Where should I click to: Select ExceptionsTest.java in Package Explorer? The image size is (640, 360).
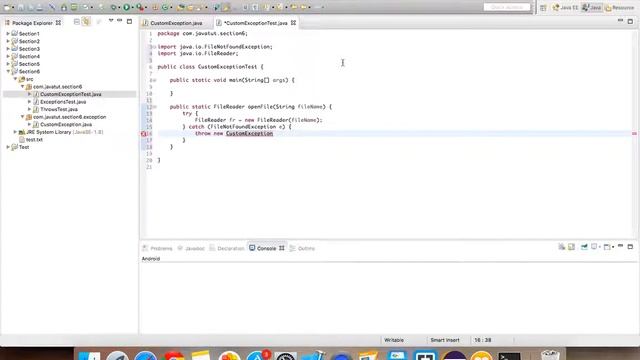[63, 102]
